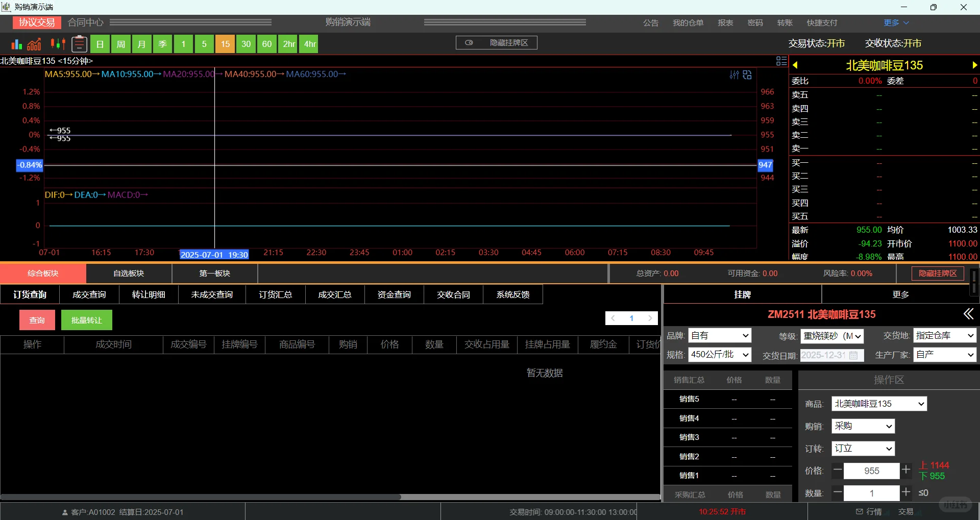Select the 2hr period

point(289,44)
